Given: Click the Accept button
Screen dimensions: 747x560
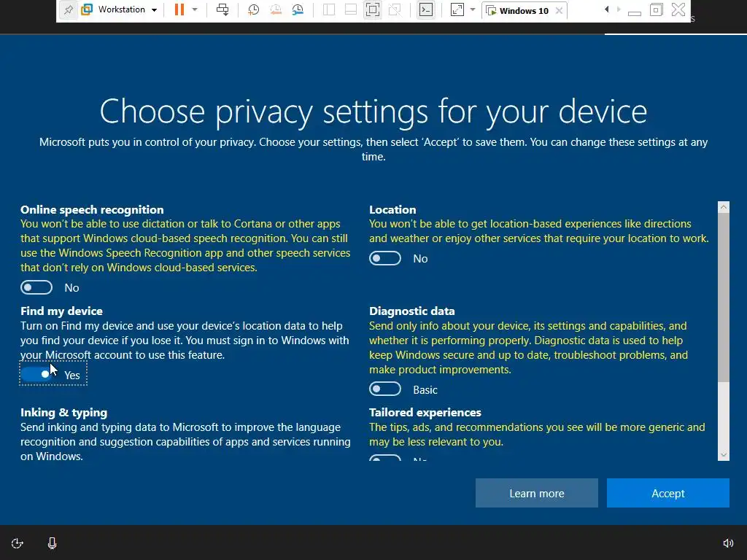Looking at the screenshot, I should 668,493.
